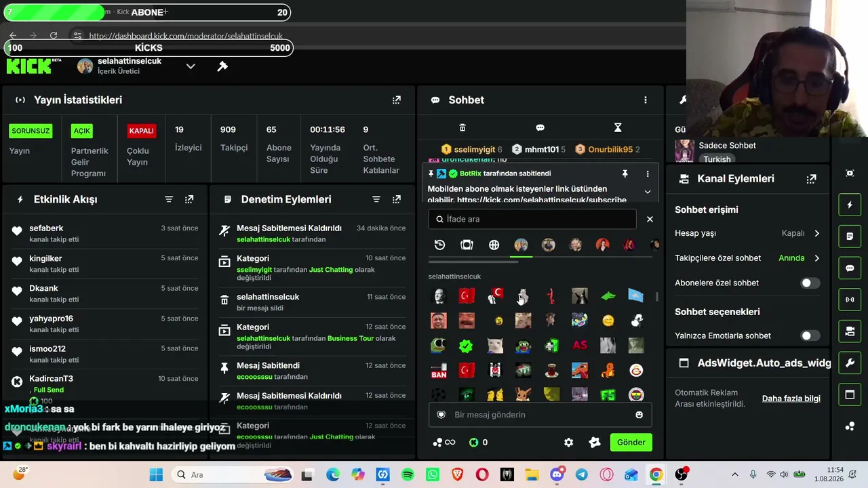Open chat settings gear icon
Viewport: 868px width, 488px height.
click(568, 443)
